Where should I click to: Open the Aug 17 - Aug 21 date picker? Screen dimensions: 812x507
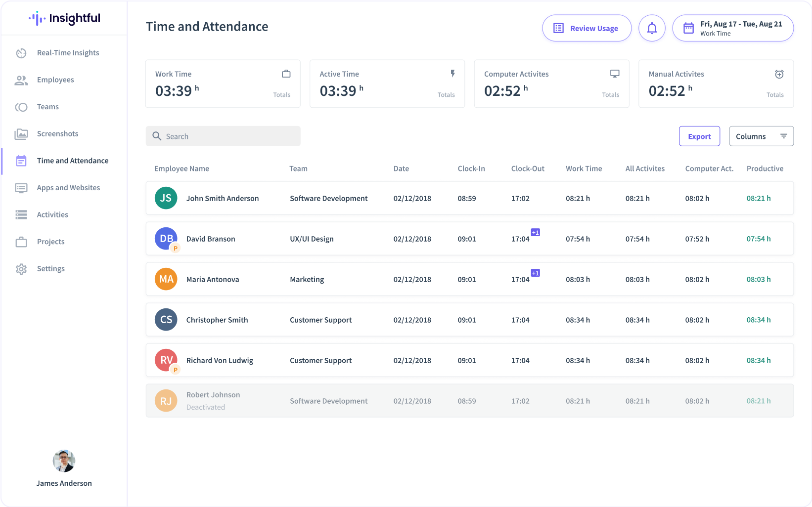pos(732,28)
